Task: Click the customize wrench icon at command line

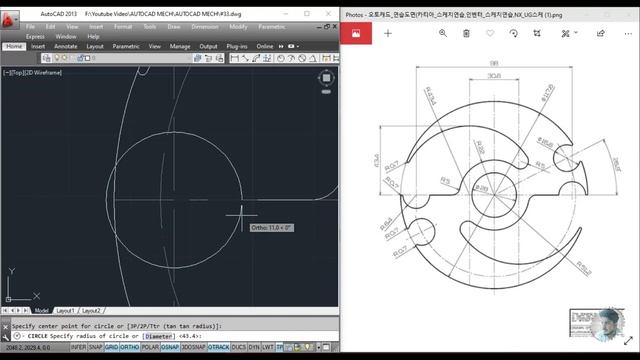Action: [5, 337]
